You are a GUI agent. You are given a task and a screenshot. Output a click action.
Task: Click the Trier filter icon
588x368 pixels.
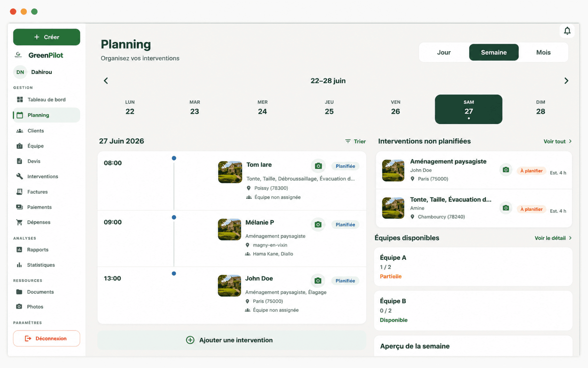click(348, 141)
